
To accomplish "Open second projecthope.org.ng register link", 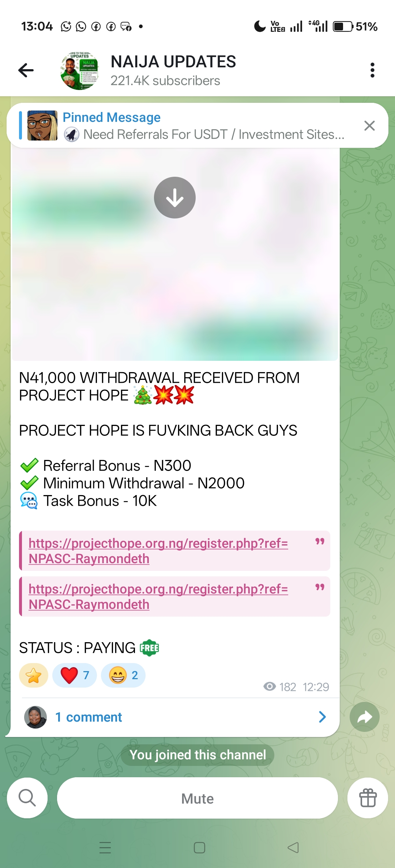I will [158, 596].
